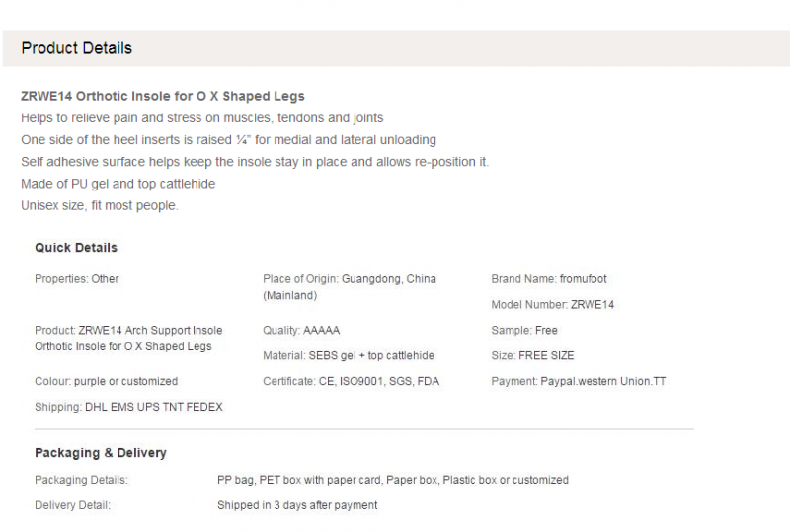790x532 pixels.
Task: Click Colour: purple or customized entry
Action: pos(107,381)
